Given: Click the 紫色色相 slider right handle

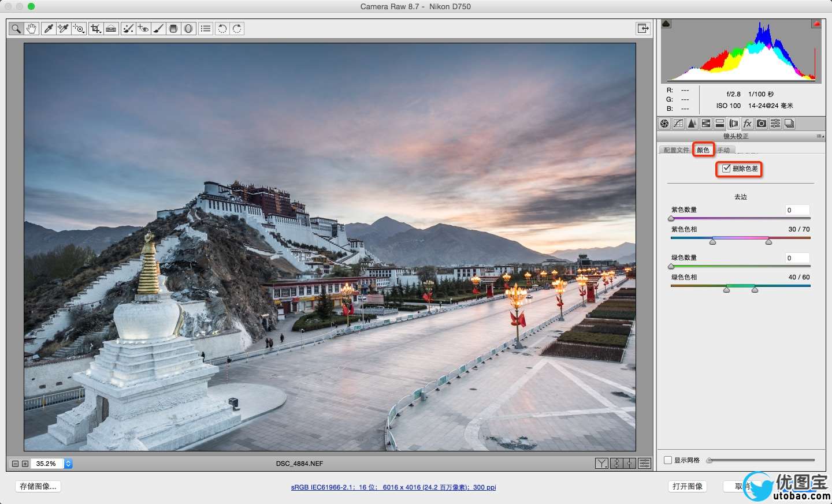Looking at the screenshot, I should pos(768,242).
